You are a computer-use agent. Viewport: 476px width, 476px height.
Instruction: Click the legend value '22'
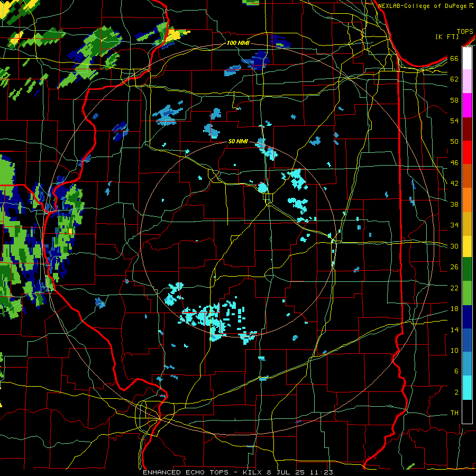tap(454, 288)
